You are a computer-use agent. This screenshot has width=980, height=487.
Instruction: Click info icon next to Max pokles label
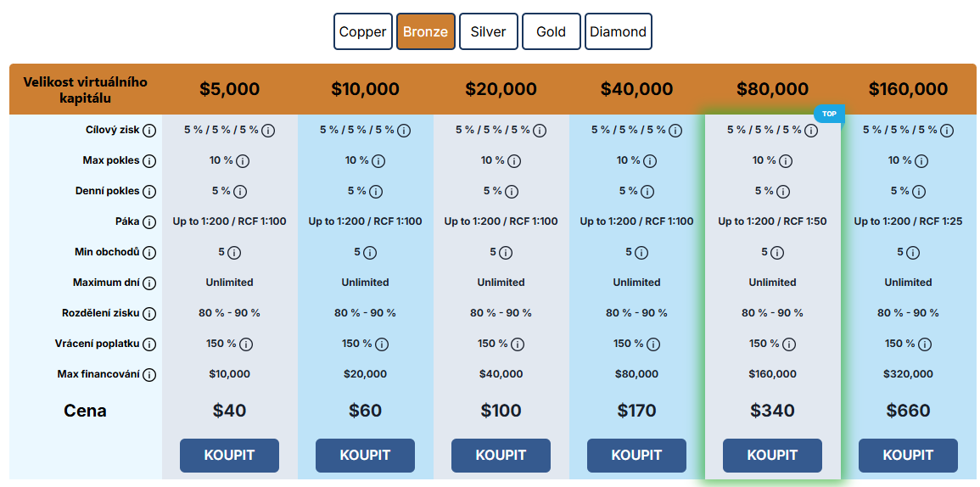coord(149,161)
